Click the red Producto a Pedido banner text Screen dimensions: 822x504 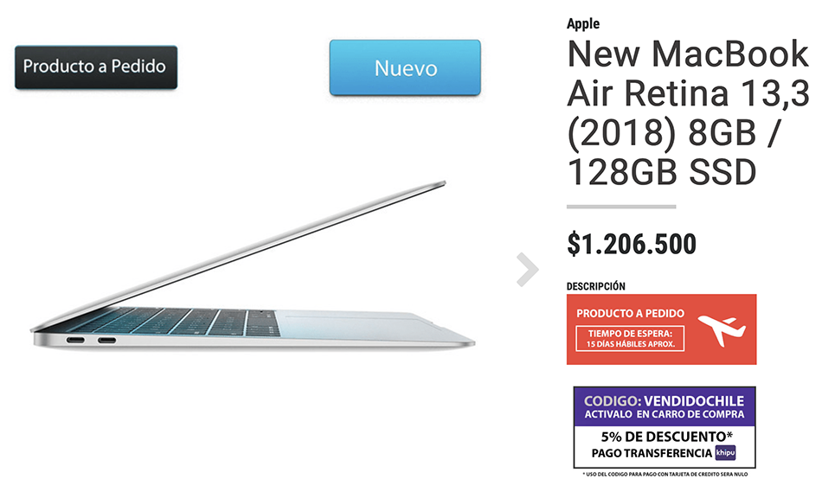pyautogui.click(x=630, y=313)
